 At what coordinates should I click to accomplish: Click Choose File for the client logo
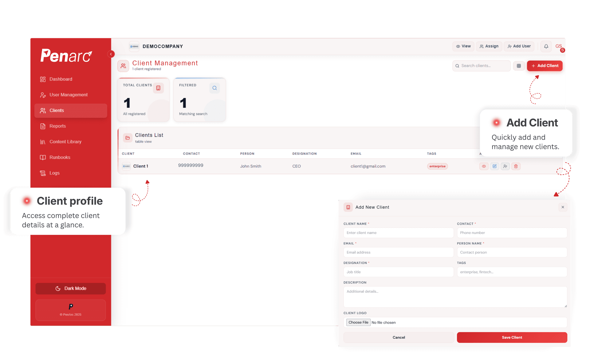(358, 322)
